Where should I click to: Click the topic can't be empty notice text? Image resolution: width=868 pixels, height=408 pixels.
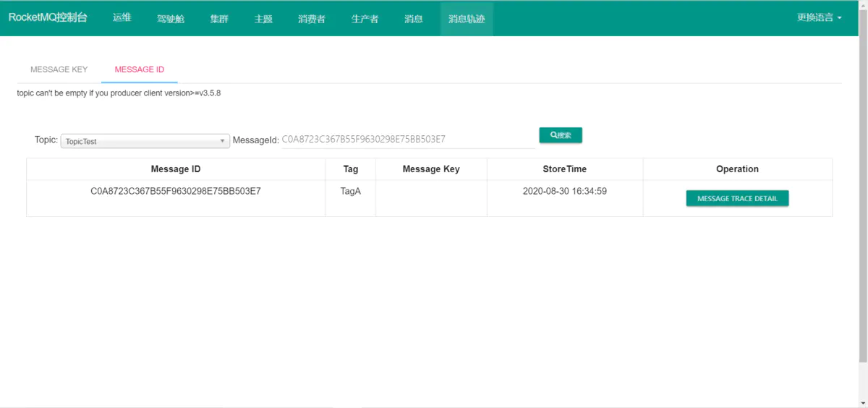pyautogui.click(x=119, y=93)
